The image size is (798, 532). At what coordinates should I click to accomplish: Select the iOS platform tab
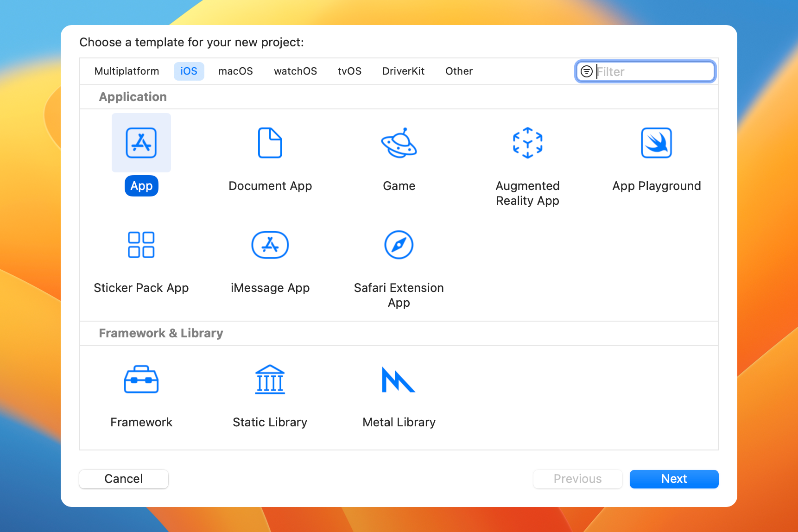point(189,71)
